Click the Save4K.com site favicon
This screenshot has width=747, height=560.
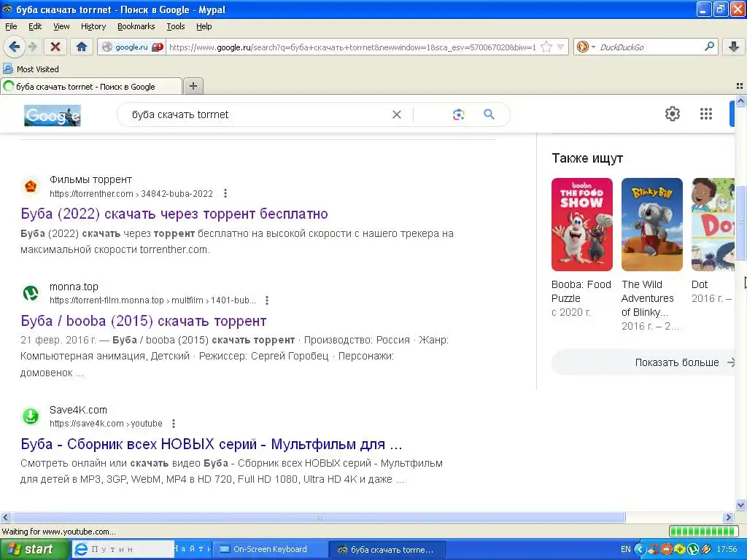(x=31, y=416)
